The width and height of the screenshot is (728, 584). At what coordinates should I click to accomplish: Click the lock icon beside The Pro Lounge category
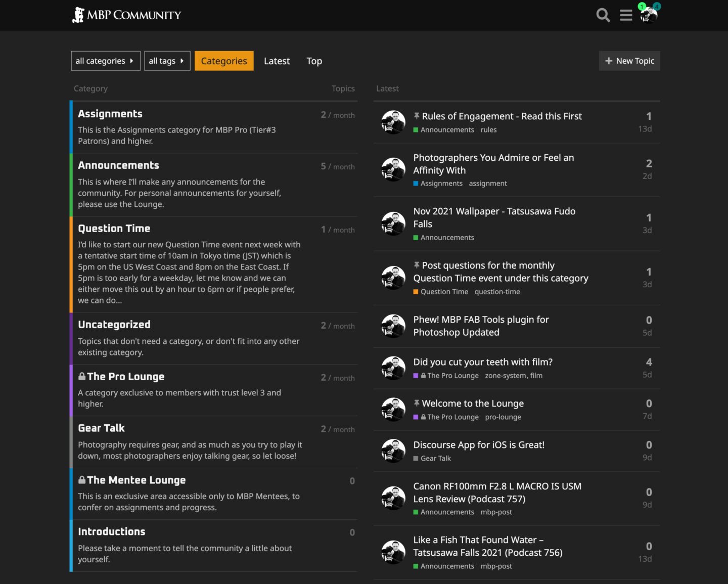[82, 377]
